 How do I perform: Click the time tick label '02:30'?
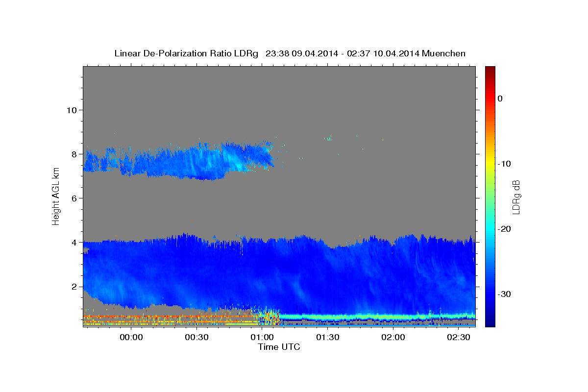459,337
